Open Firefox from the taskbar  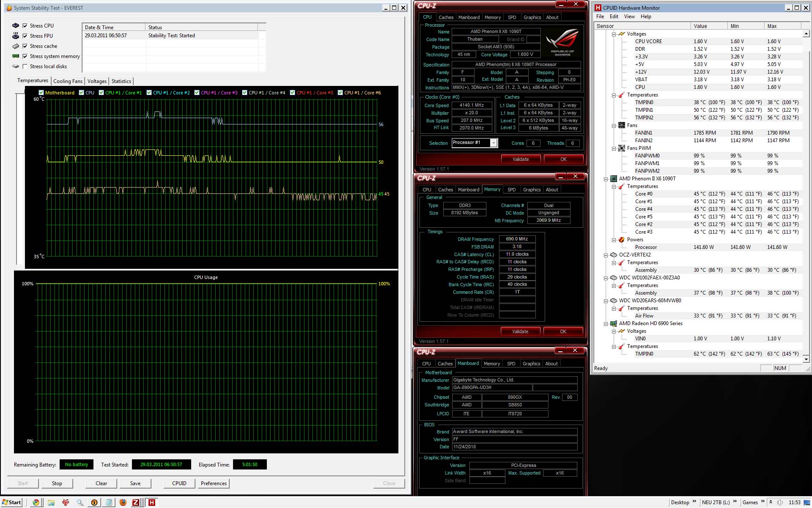point(123,502)
